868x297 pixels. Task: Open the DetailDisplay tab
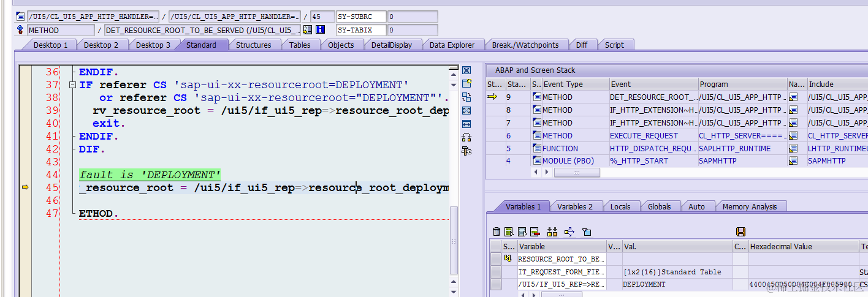[x=392, y=45]
